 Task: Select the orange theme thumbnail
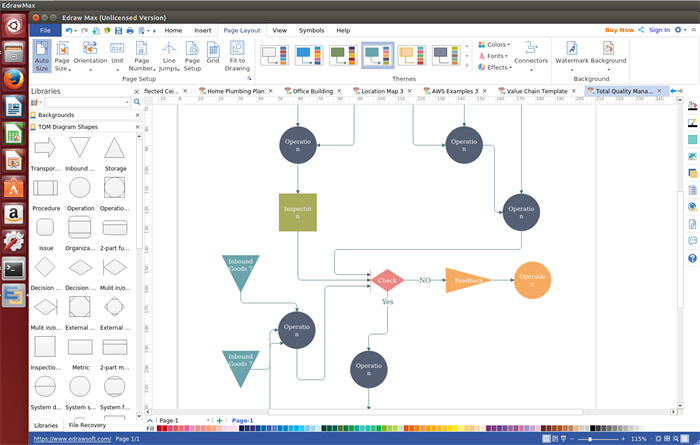click(412, 56)
